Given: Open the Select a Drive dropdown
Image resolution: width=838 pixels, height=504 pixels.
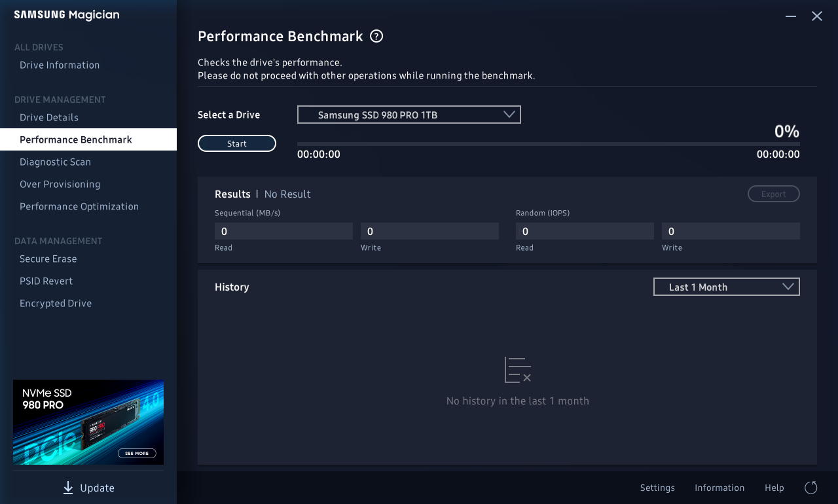Looking at the screenshot, I should tap(409, 115).
